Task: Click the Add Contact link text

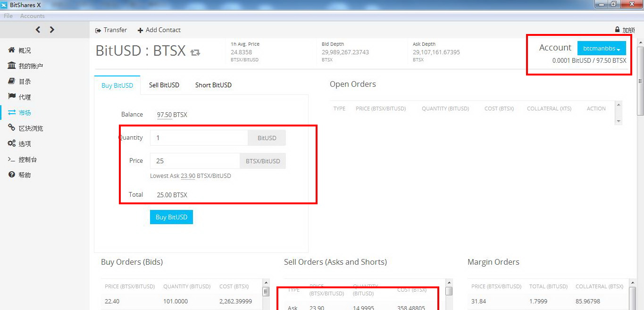Action: pos(163,30)
